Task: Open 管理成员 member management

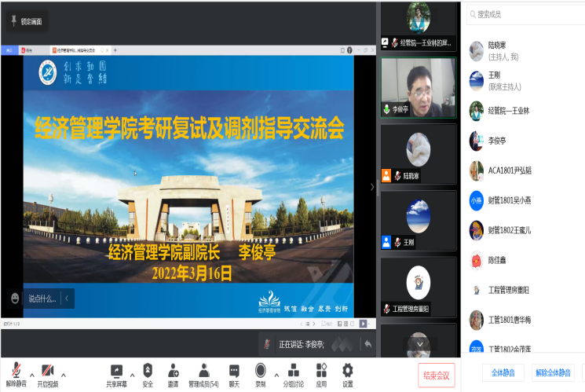Action: (x=203, y=371)
